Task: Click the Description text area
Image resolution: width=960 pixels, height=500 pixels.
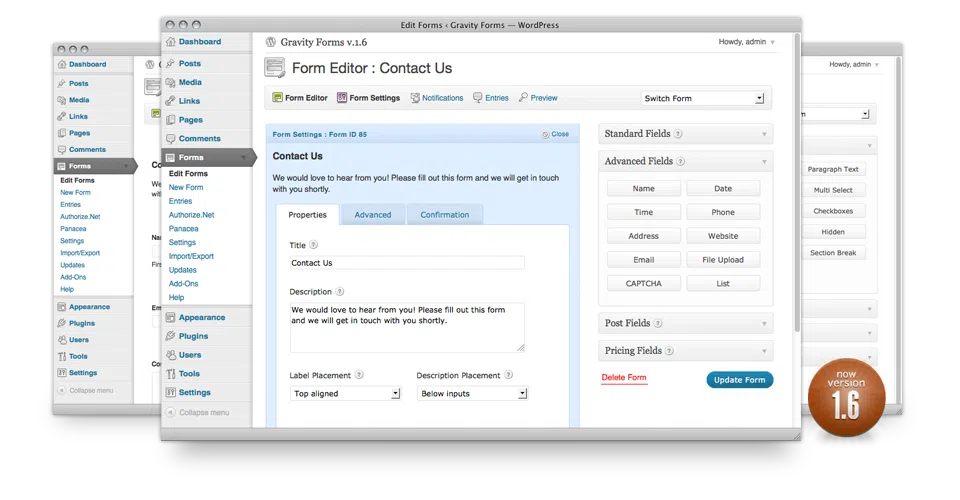Action: click(x=407, y=327)
